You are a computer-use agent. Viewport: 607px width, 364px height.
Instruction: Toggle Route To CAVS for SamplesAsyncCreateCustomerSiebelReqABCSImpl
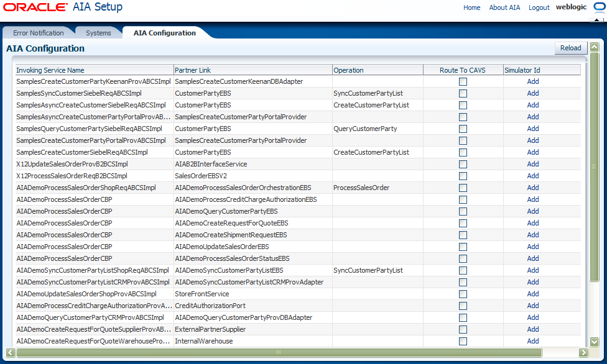pyautogui.click(x=463, y=105)
